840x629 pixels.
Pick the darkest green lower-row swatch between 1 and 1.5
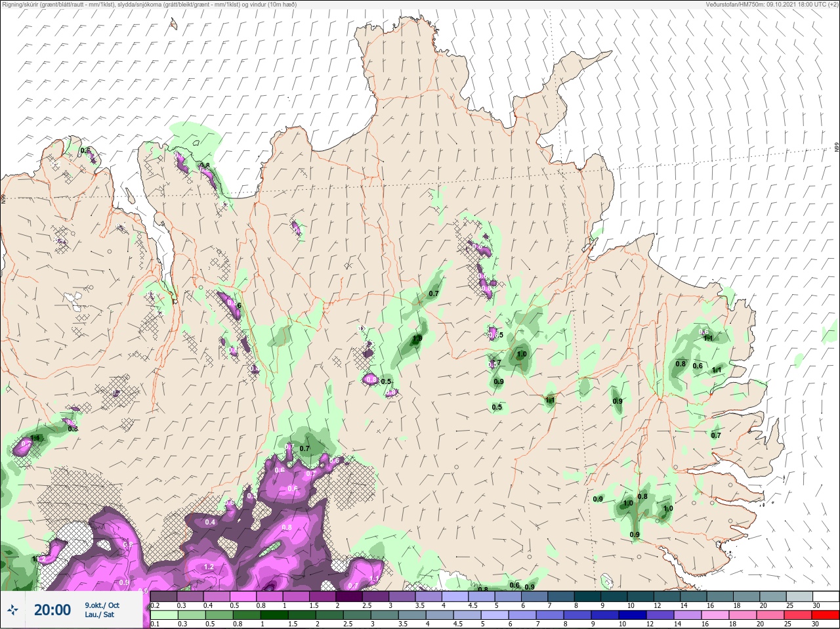pyautogui.click(x=275, y=615)
